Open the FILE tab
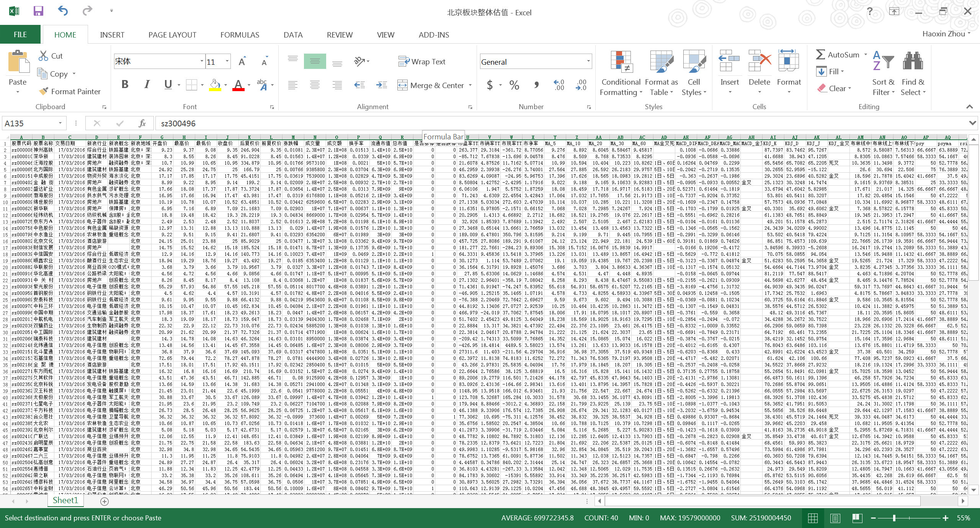The image size is (980, 528). click(x=20, y=34)
